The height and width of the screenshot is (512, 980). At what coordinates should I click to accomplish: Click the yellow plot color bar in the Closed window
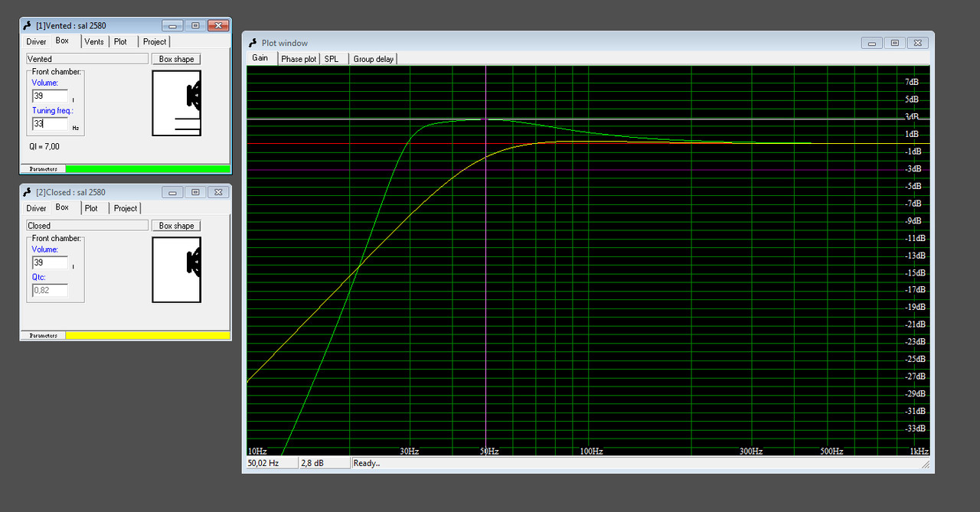(148, 336)
